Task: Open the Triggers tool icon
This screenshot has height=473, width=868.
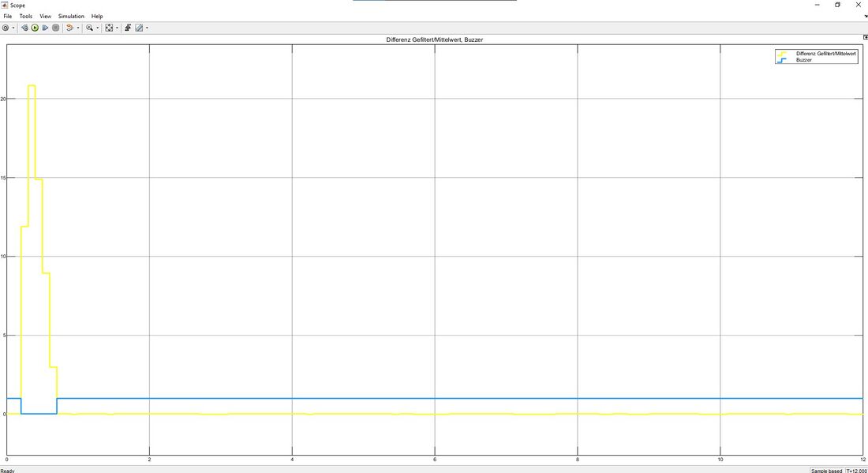Action: click(x=128, y=28)
